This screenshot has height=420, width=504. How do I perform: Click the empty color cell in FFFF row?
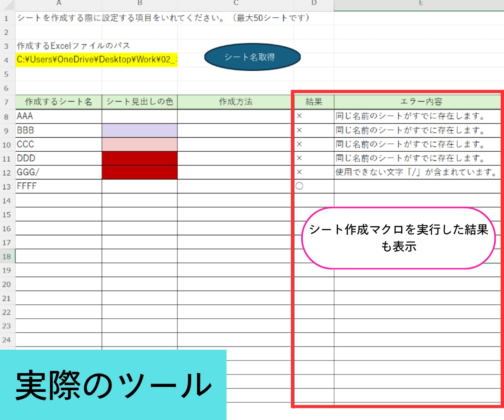(140, 186)
